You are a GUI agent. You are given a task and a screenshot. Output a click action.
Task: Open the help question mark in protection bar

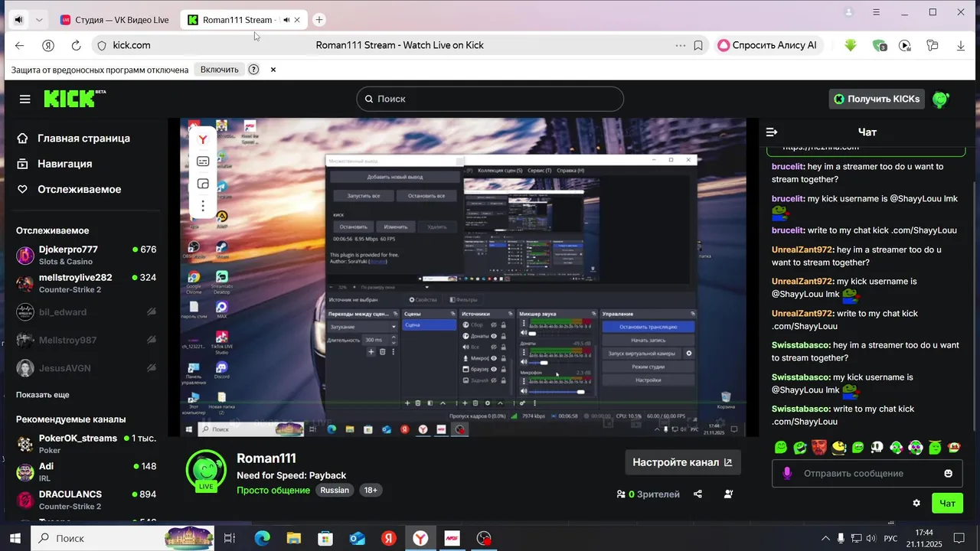click(253, 70)
